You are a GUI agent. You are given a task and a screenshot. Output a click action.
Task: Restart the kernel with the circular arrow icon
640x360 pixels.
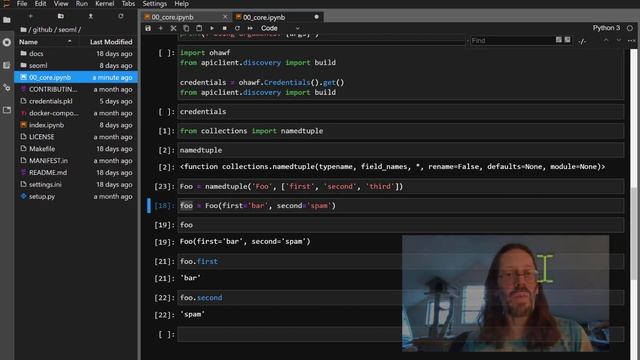(x=237, y=28)
